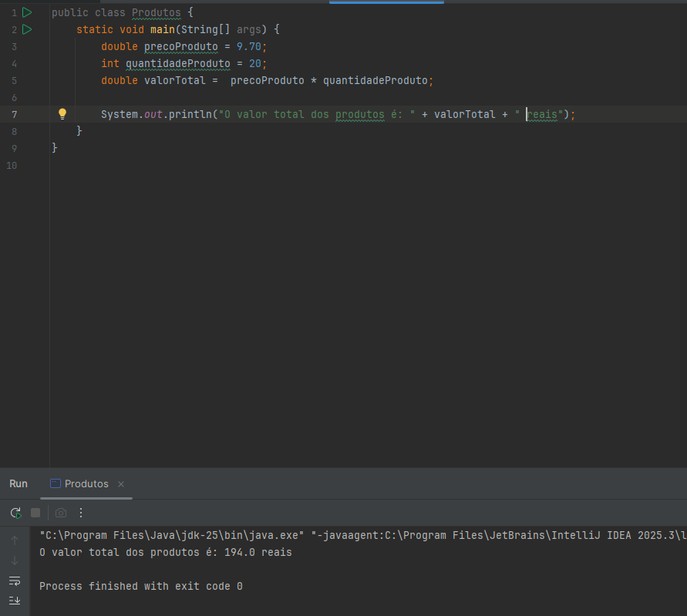
Task: Click the underlined Produtos class name
Action: [156, 13]
